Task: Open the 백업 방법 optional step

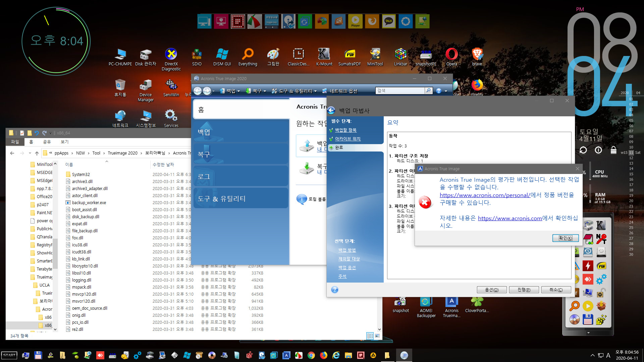Action: [x=347, y=250]
